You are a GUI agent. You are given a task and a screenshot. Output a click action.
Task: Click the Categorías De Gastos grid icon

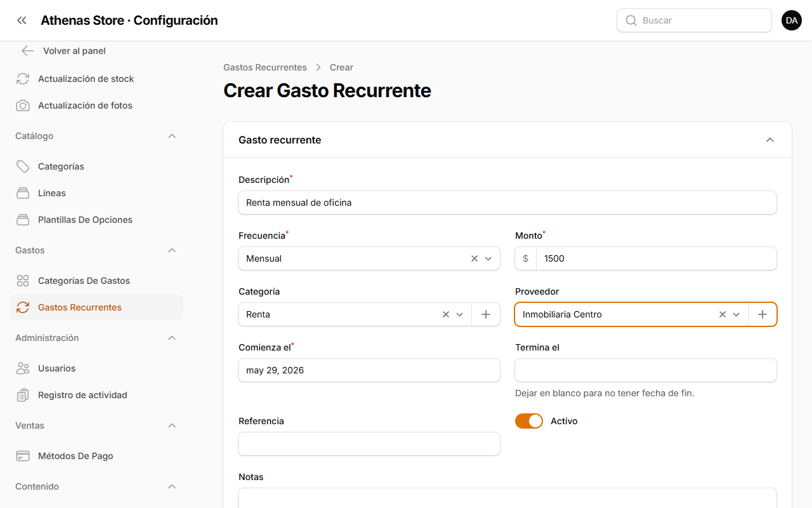pyautogui.click(x=23, y=281)
